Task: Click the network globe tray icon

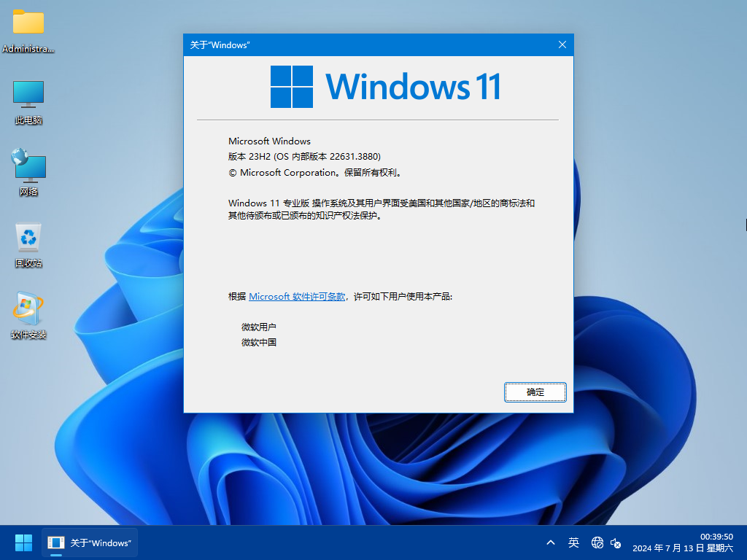Action: 597,542
